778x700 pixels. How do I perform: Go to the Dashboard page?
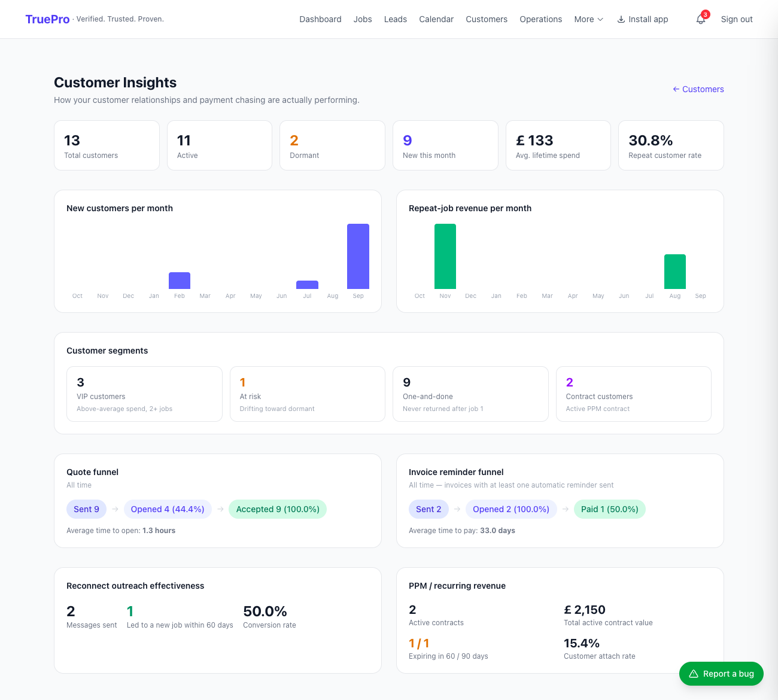[320, 19]
